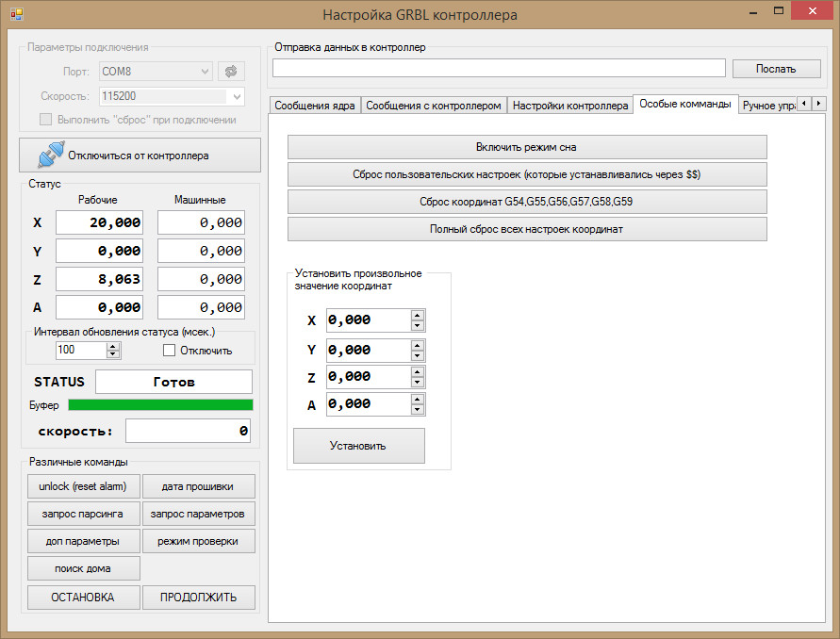Click the STATUS field showing 'Готов'

[173, 382]
